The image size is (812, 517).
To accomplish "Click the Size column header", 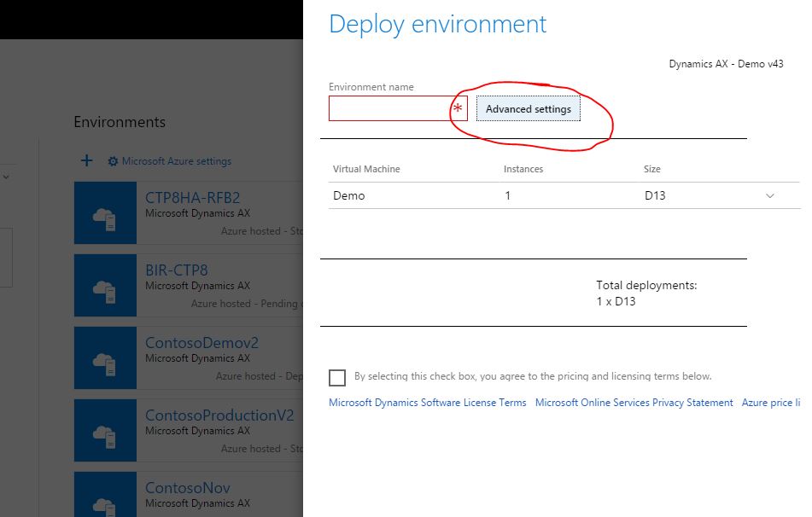I will [652, 169].
